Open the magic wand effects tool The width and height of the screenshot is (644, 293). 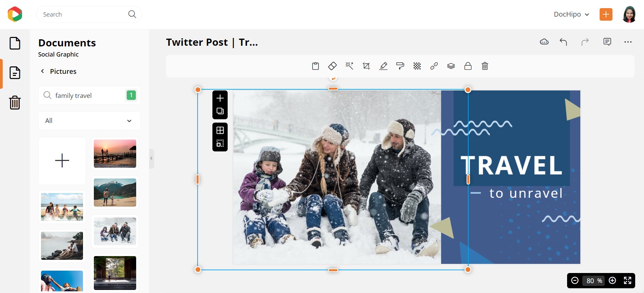[x=349, y=66]
